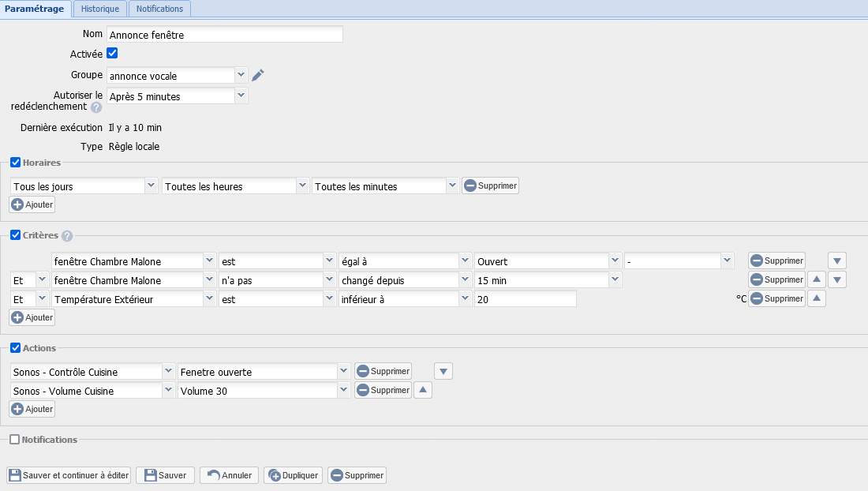Click the temperature value field showing 20
868x491 pixels.
[525, 299]
